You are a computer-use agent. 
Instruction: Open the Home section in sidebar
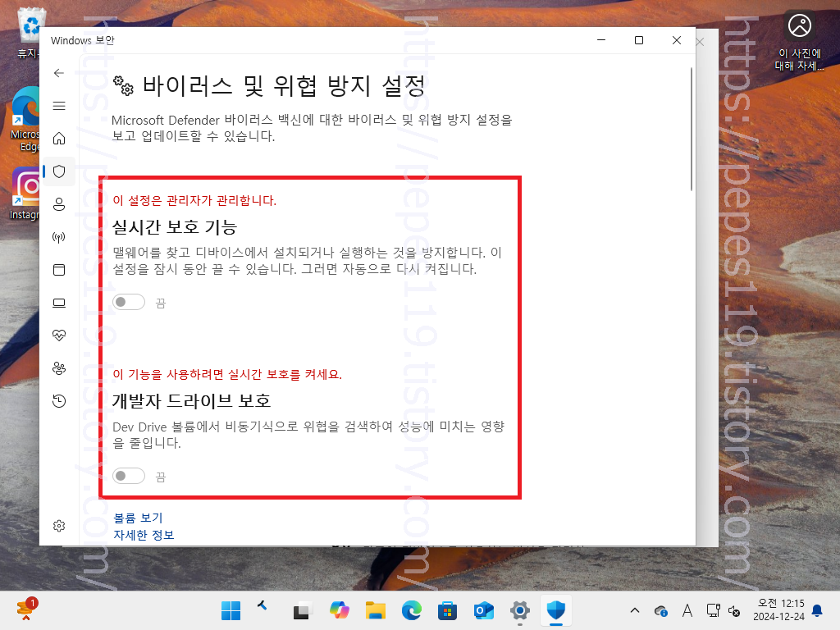point(59,138)
